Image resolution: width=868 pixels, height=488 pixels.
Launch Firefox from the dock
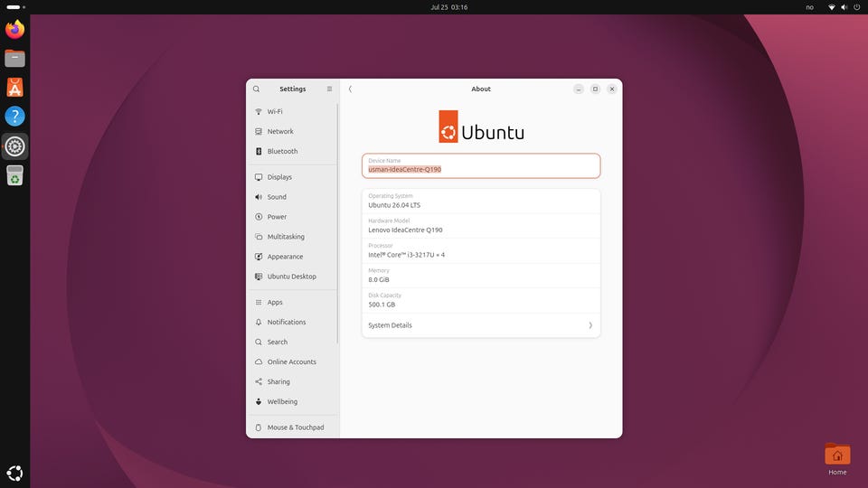(15, 29)
